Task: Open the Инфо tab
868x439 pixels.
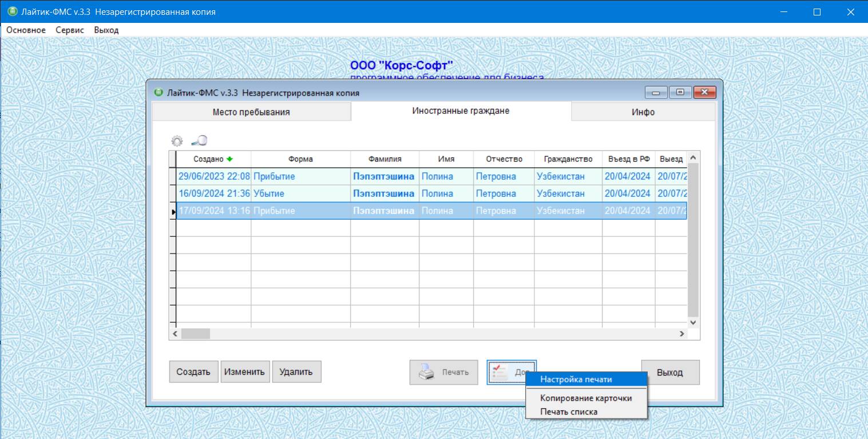Action: coord(643,112)
